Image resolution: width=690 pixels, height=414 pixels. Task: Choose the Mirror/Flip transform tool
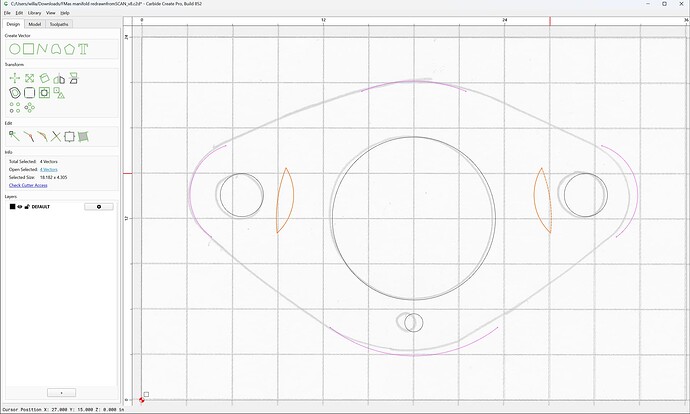click(59, 79)
